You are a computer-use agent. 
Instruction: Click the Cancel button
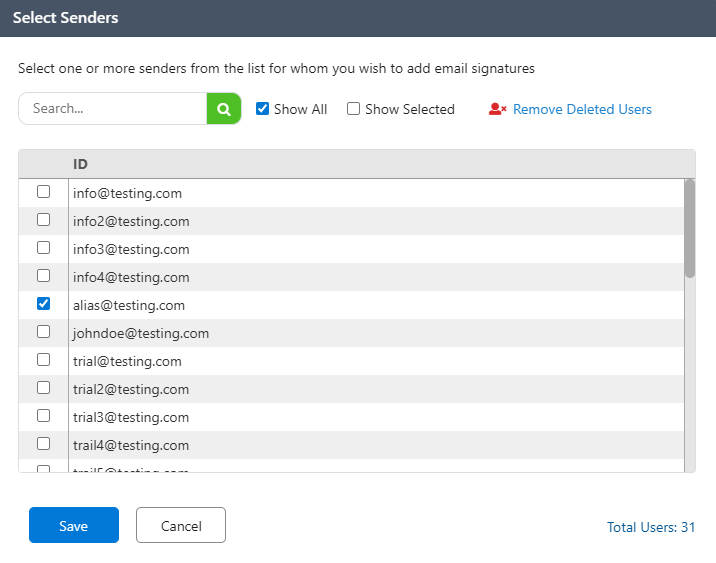click(181, 525)
